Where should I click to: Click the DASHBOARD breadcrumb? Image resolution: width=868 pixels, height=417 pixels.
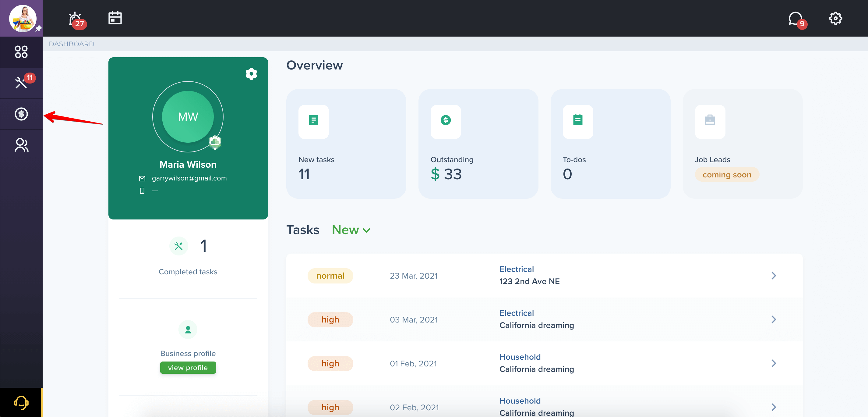[x=72, y=44]
